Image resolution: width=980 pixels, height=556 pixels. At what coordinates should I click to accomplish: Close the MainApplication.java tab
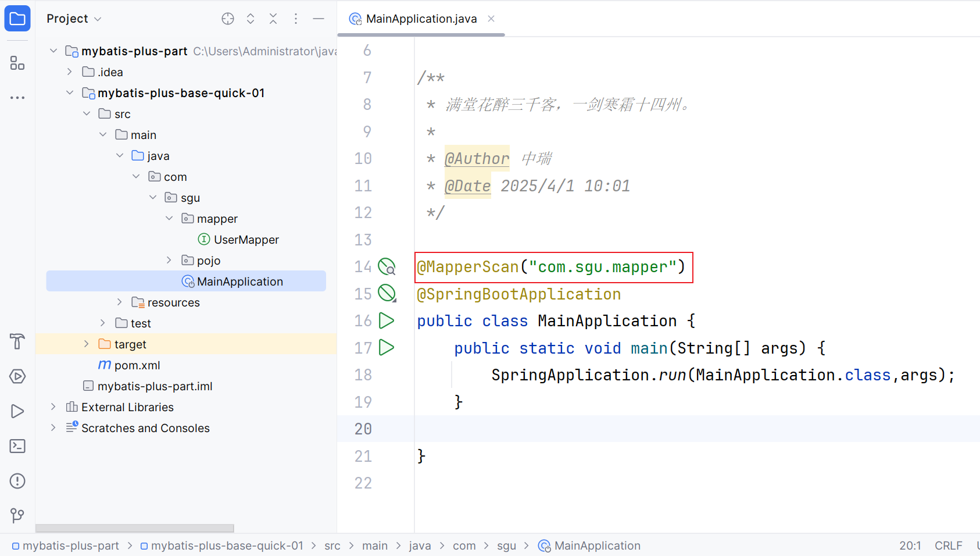(x=491, y=19)
